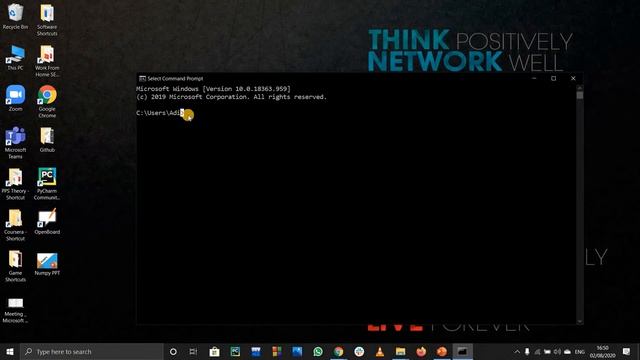This screenshot has width=640, height=360.
Task: Open the Windows Start menu
Action: coord(10,351)
